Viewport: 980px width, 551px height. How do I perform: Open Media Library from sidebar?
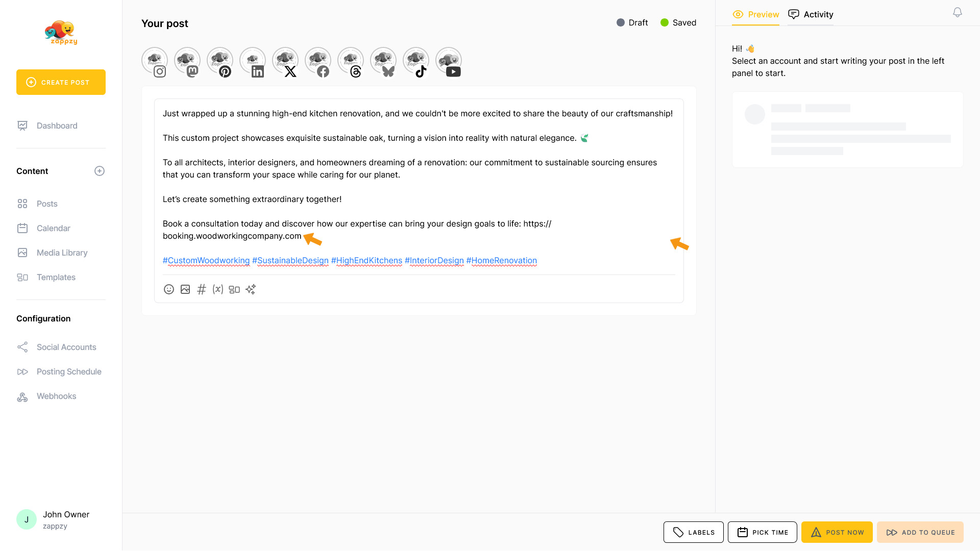(x=62, y=253)
